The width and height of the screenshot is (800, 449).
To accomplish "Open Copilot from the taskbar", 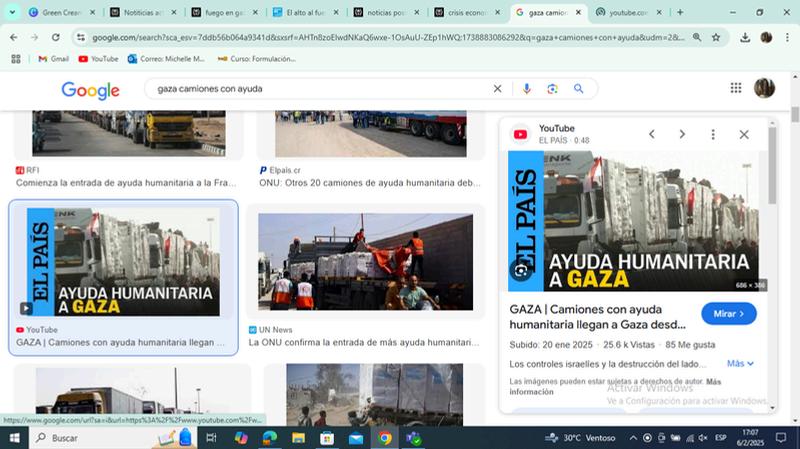I will tap(241, 438).
